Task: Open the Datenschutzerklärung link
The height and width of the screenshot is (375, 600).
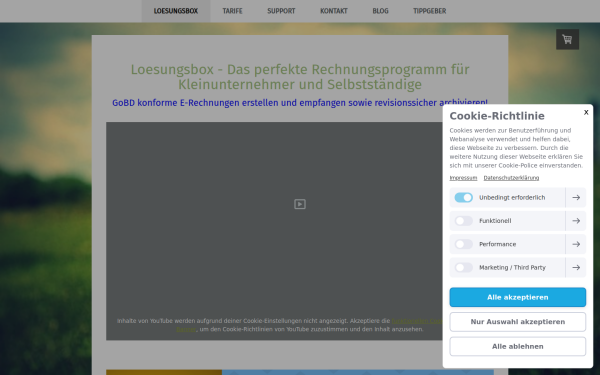Action: click(511, 178)
